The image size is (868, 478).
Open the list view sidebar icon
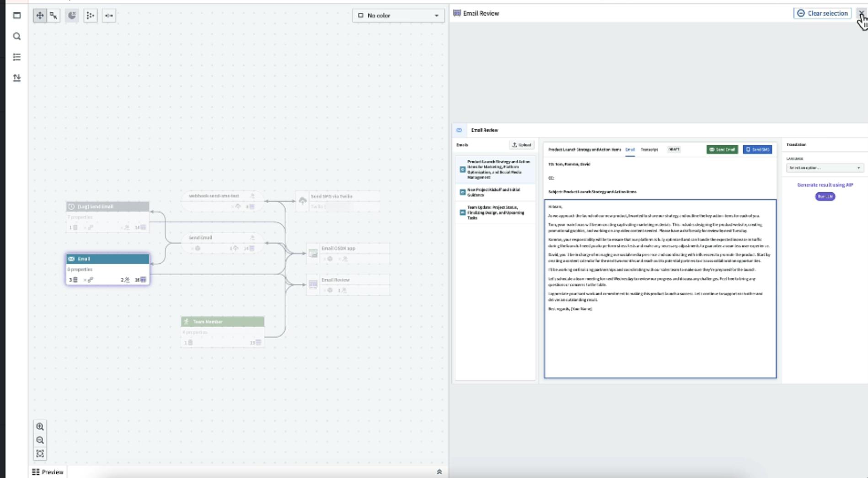[x=17, y=57]
